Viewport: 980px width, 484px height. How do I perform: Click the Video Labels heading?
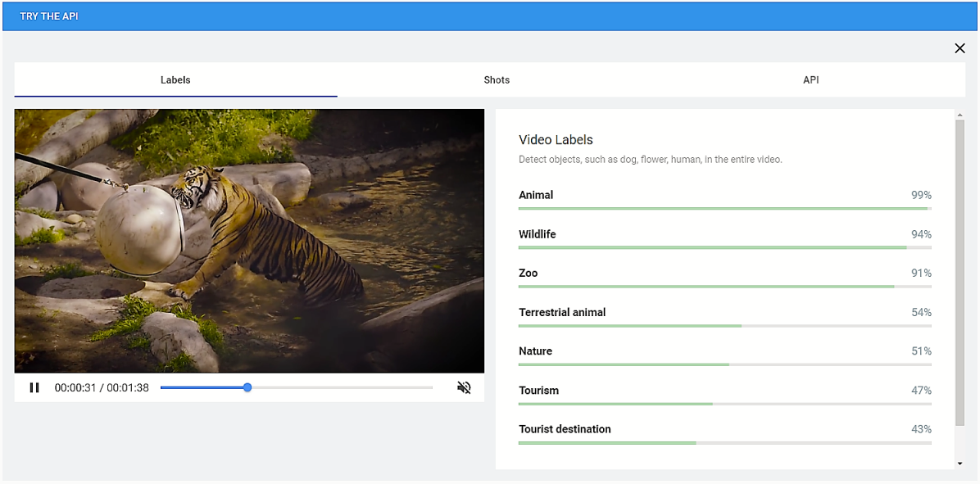click(556, 140)
